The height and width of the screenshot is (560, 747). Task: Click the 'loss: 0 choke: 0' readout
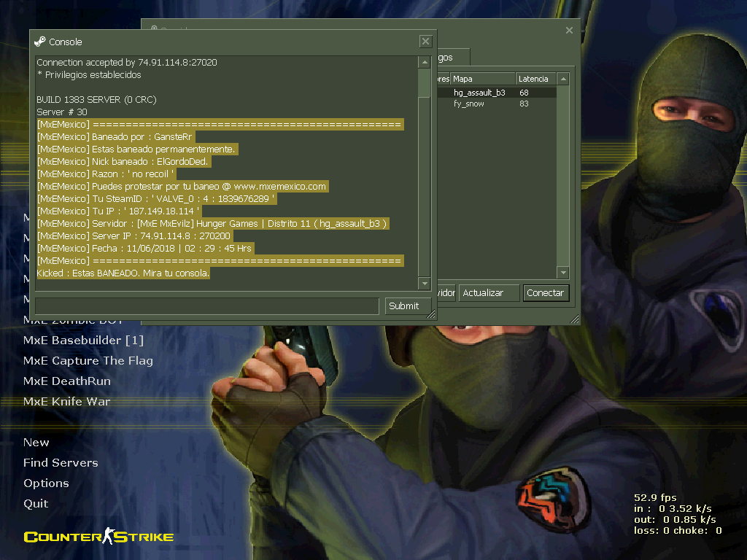click(x=678, y=531)
